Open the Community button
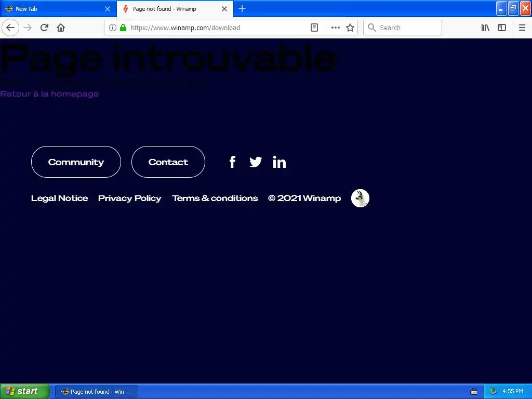 pos(76,162)
